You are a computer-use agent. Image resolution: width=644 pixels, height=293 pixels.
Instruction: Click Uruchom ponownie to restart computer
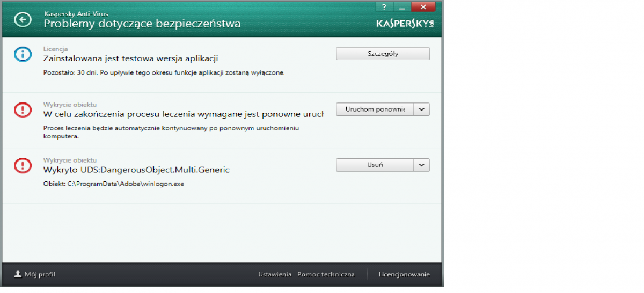[375, 109]
